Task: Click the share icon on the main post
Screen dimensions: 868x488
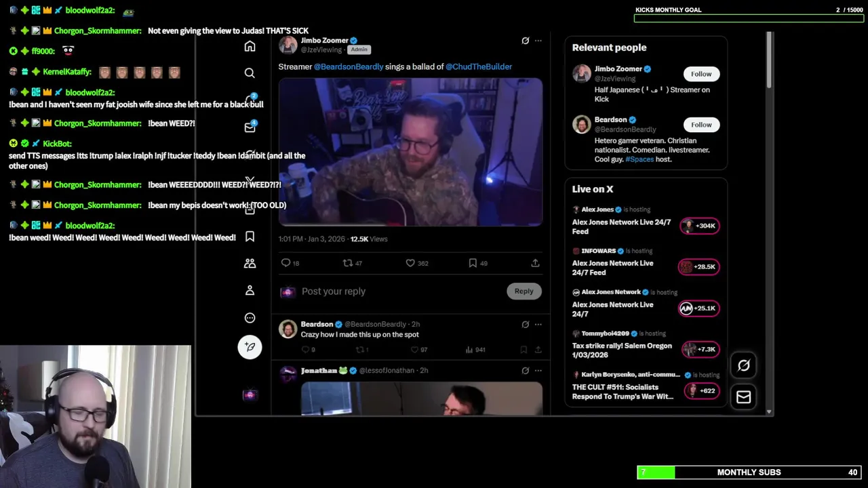Action: 535,263
